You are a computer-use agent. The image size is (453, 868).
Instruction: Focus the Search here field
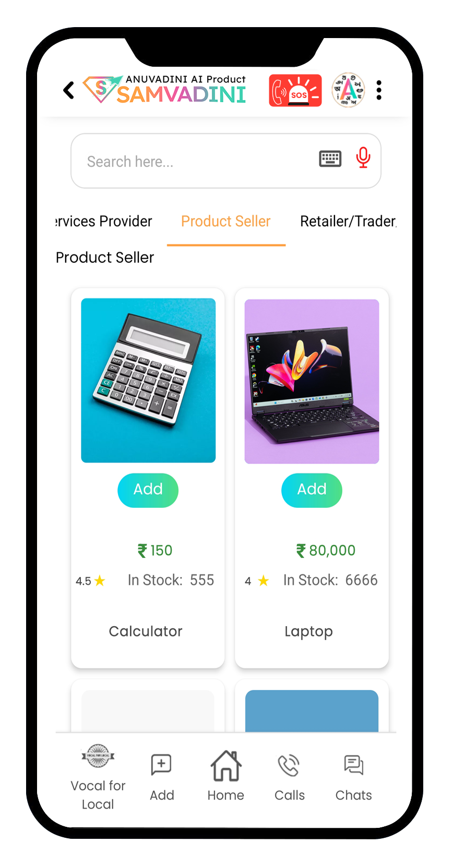click(x=226, y=161)
